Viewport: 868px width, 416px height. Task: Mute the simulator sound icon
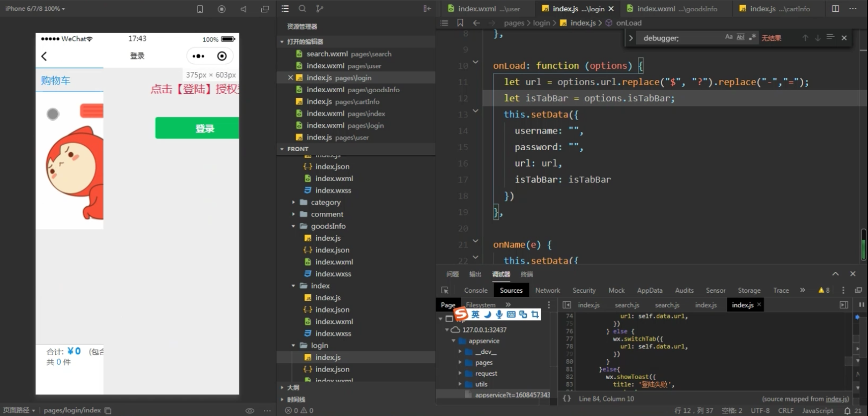pyautogui.click(x=243, y=9)
